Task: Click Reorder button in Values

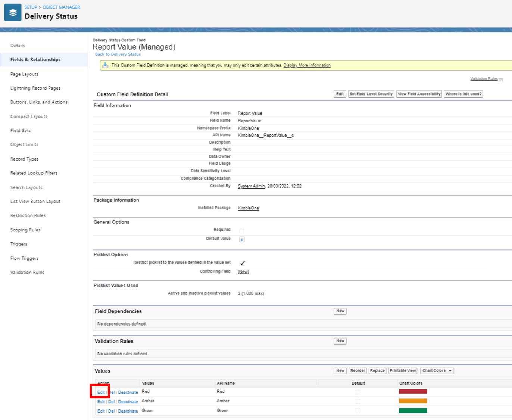Action: (x=358, y=371)
